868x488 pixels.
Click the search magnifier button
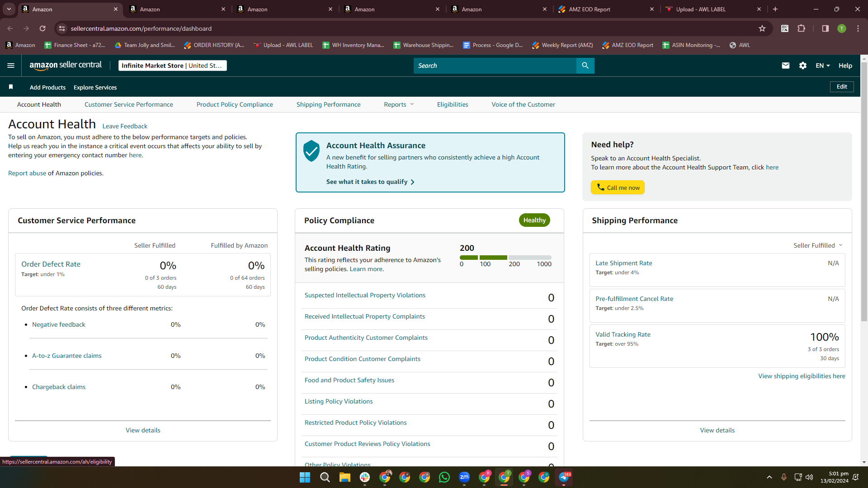[x=585, y=66]
